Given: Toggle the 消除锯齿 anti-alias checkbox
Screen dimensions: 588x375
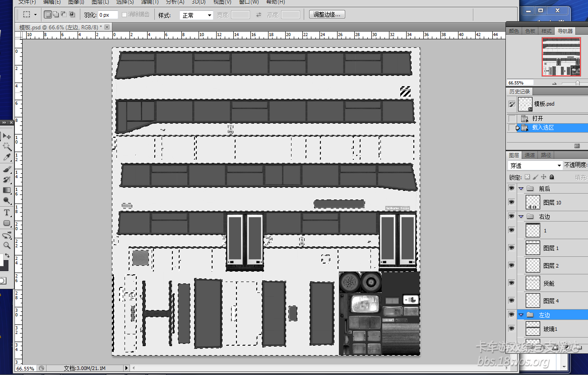Looking at the screenshot, I should click(x=125, y=15).
